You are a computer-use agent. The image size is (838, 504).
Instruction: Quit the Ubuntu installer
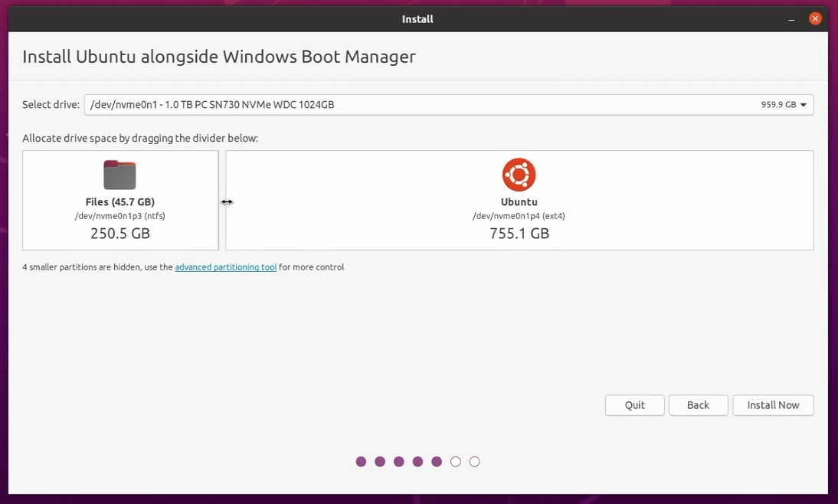click(x=634, y=405)
